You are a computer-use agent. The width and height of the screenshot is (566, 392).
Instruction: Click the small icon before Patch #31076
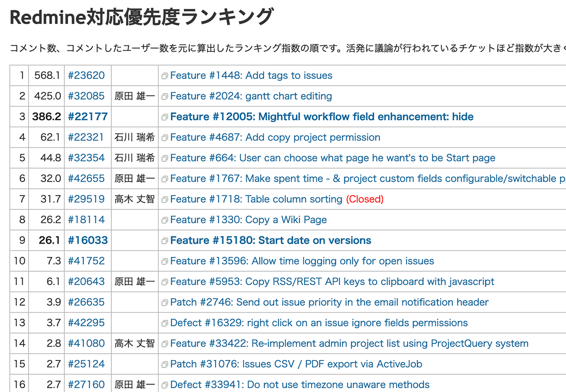[165, 364]
